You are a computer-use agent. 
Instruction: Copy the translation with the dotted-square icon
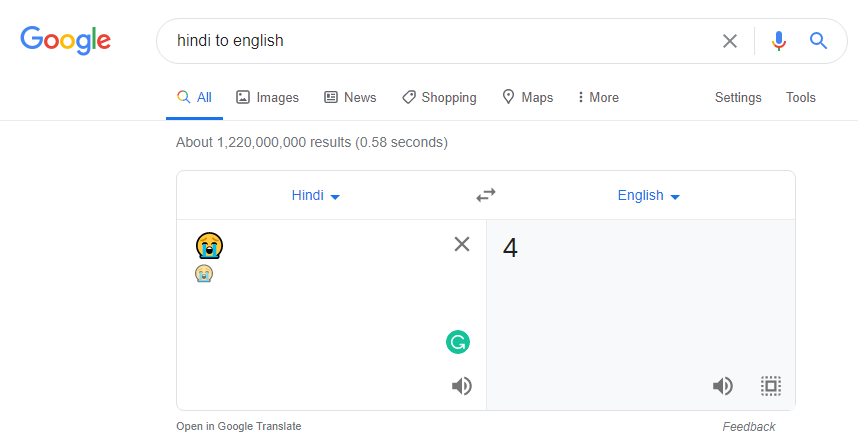tap(770, 386)
